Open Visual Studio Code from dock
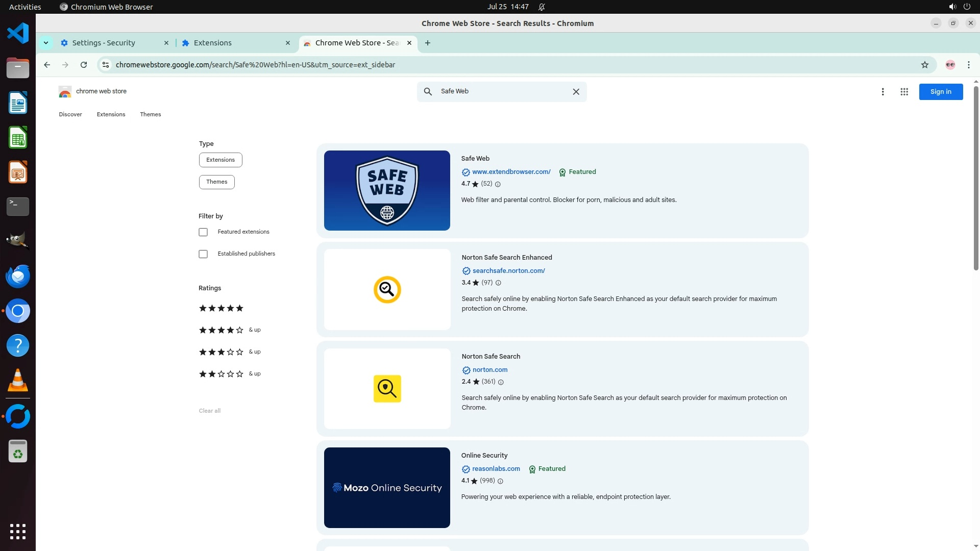980x551 pixels. click(x=18, y=34)
